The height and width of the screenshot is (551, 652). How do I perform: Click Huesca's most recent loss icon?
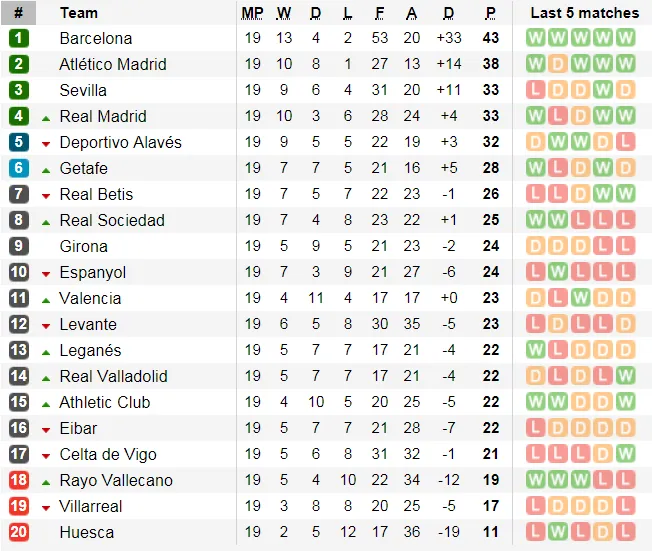[x=626, y=532]
